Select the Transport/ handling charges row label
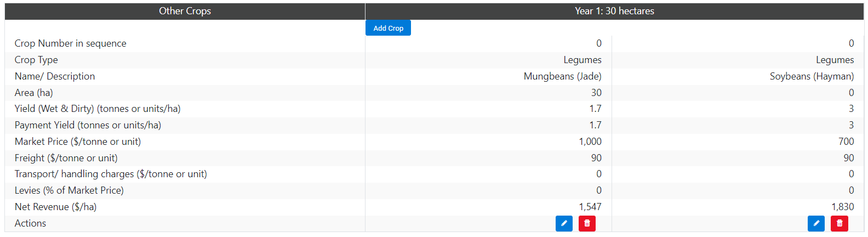This screenshot has height=237, width=868. (111, 174)
